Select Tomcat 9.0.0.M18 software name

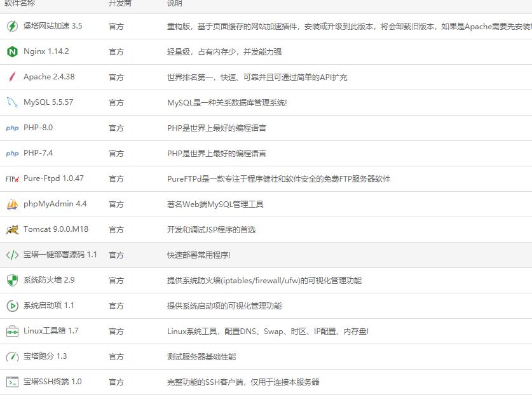coord(56,229)
